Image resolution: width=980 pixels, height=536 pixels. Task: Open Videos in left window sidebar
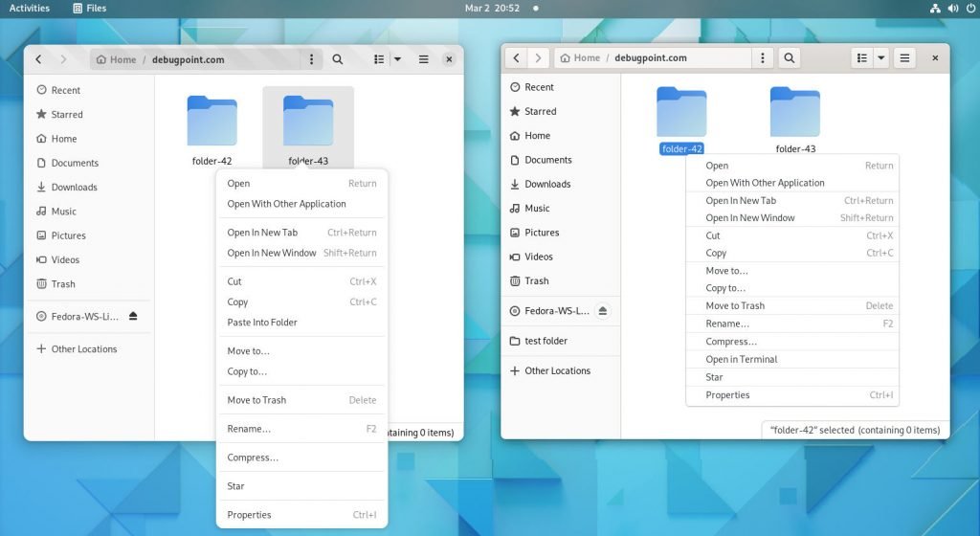[x=89, y=260]
